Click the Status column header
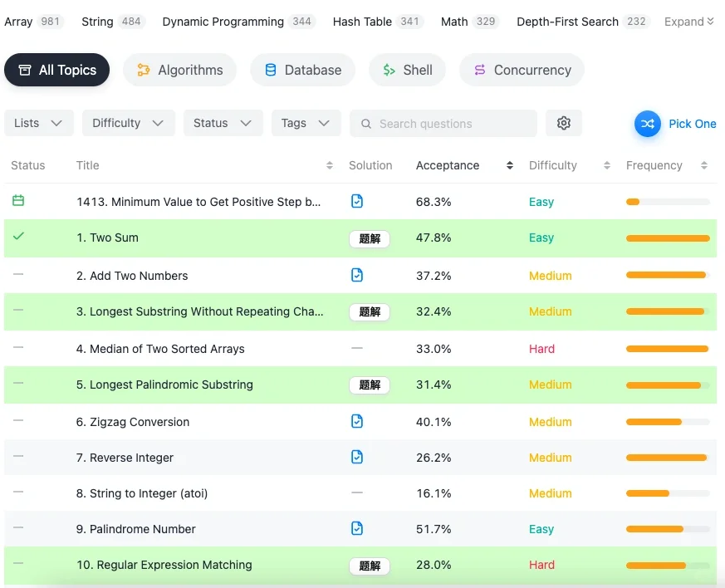The width and height of the screenshot is (725, 588). point(27,165)
